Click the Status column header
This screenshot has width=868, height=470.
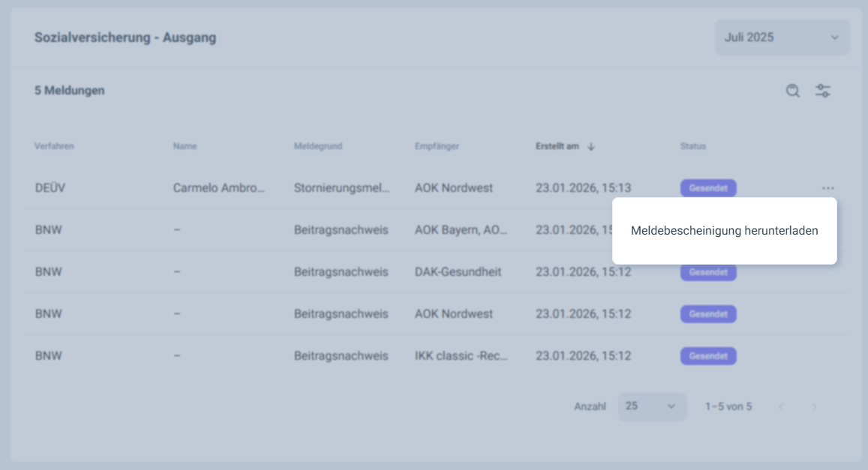point(692,146)
